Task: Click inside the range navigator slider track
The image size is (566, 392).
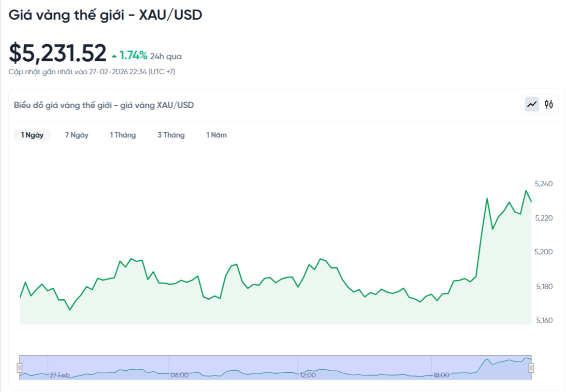Action: (x=276, y=367)
